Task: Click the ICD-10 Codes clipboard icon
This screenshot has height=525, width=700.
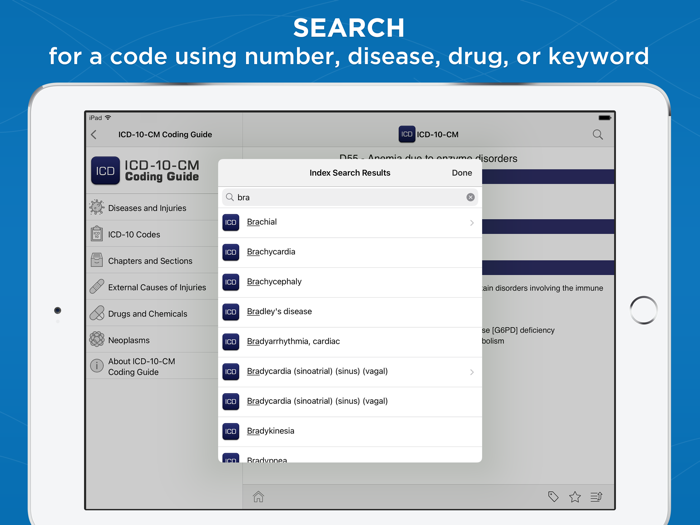Action: pos(96,233)
